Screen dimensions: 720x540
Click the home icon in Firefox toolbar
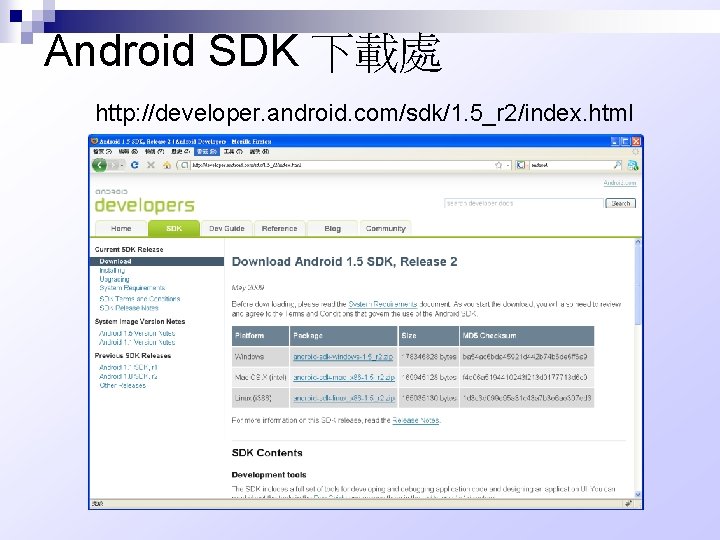click(167, 165)
